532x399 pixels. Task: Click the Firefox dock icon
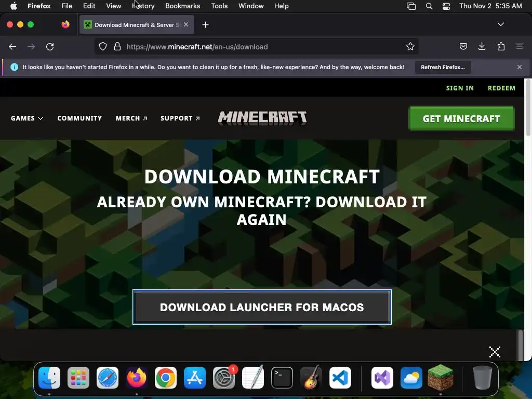tap(137, 378)
